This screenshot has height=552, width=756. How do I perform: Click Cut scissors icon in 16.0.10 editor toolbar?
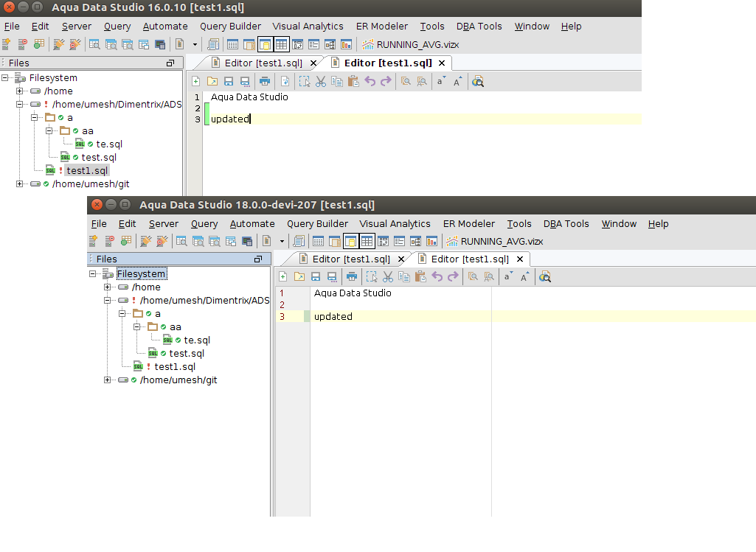coord(321,81)
